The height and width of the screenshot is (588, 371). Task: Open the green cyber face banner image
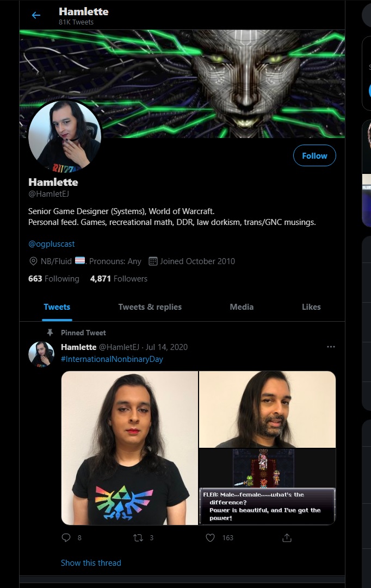(182, 84)
